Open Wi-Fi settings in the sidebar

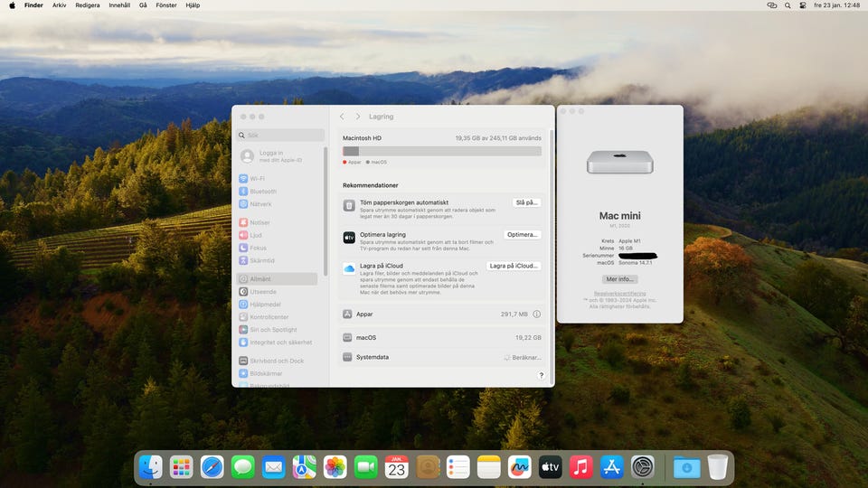[x=258, y=179]
